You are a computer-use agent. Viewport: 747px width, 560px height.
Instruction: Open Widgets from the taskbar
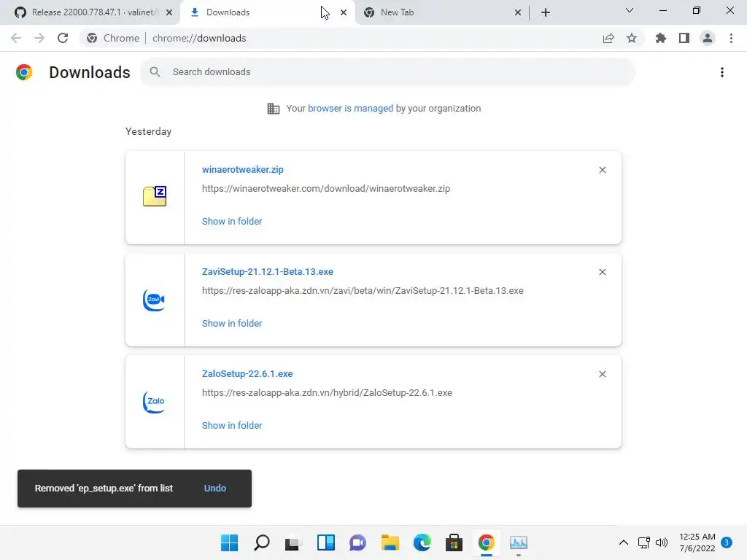[326, 542]
